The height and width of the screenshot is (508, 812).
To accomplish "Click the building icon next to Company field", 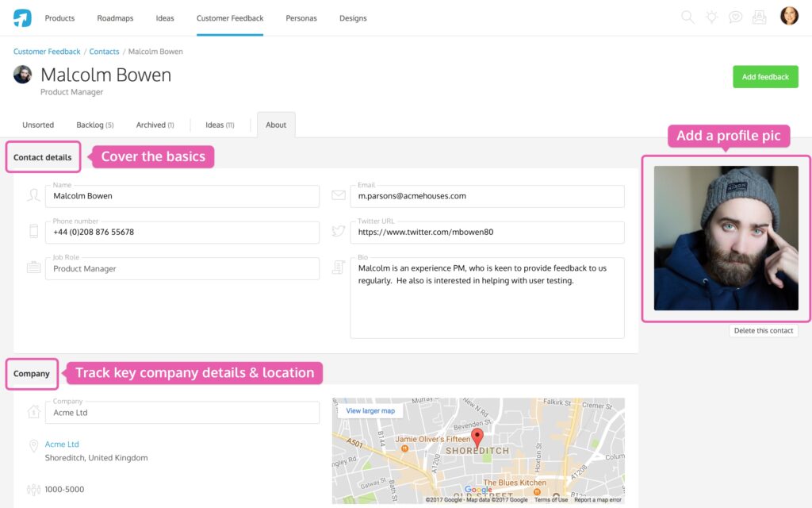I will [x=33, y=411].
